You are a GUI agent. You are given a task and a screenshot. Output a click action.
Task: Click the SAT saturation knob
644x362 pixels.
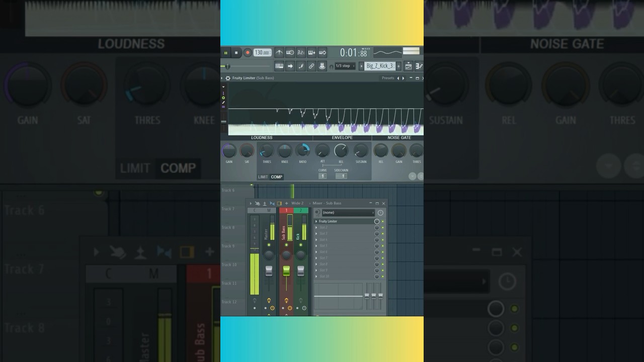pyautogui.click(x=247, y=150)
